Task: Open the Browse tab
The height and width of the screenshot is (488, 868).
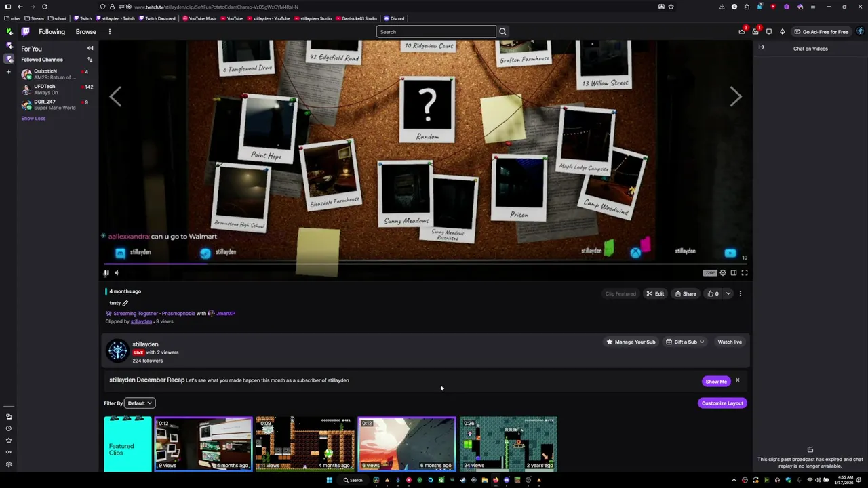Action: [x=85, y=32]
